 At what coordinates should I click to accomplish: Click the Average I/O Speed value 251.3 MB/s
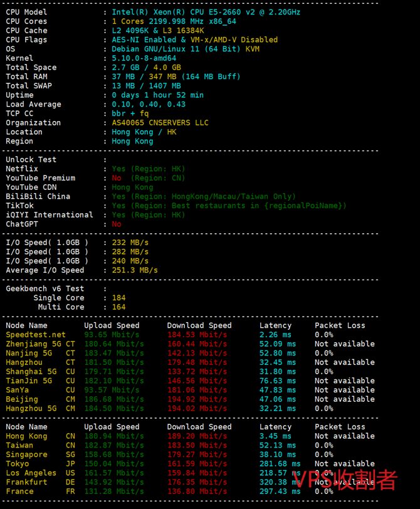tap(135, 270)
